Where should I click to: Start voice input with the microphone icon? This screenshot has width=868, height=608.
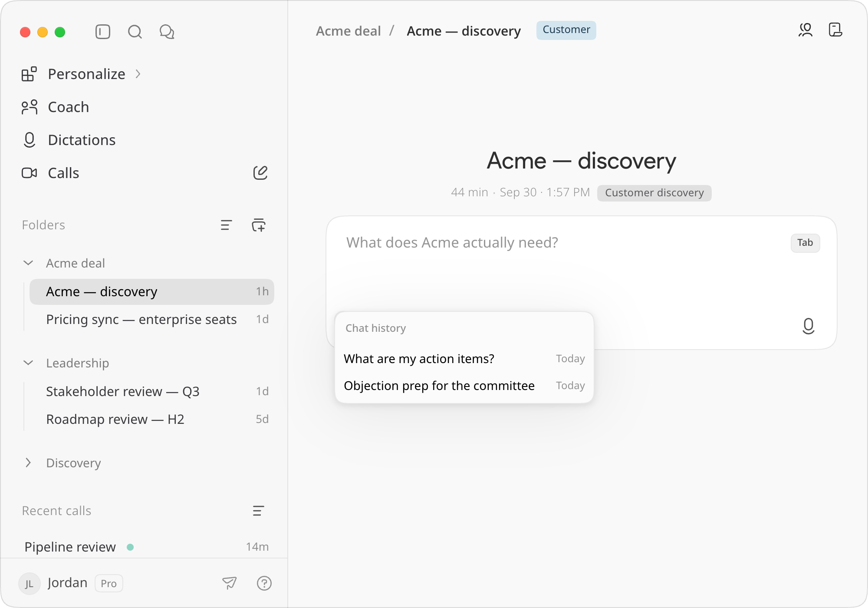coord(808,326)
